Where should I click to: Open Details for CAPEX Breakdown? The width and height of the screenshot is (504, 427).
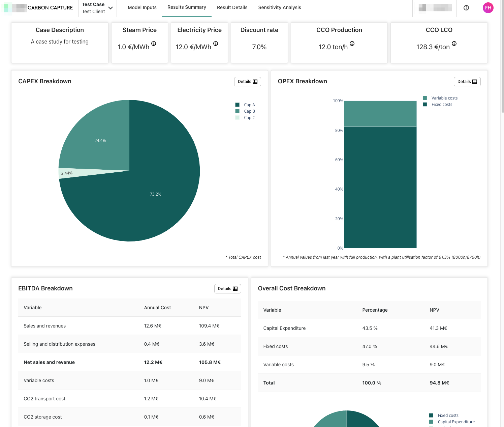pos(247,82)
